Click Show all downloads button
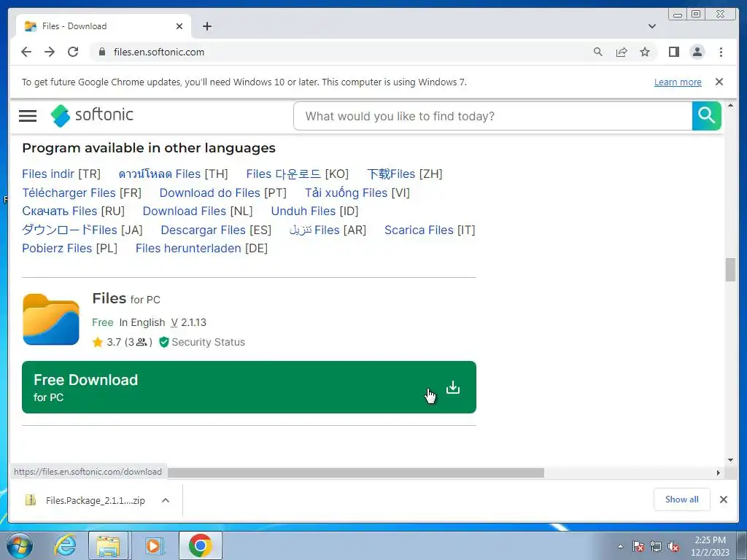This screenshot has height=560, width=747. tap(682, 499)
